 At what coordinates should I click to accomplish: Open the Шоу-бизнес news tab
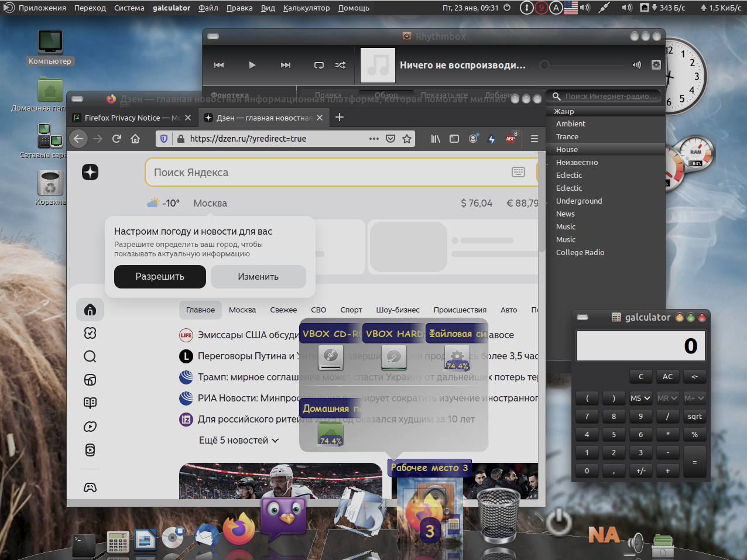(x=398, y=310)
